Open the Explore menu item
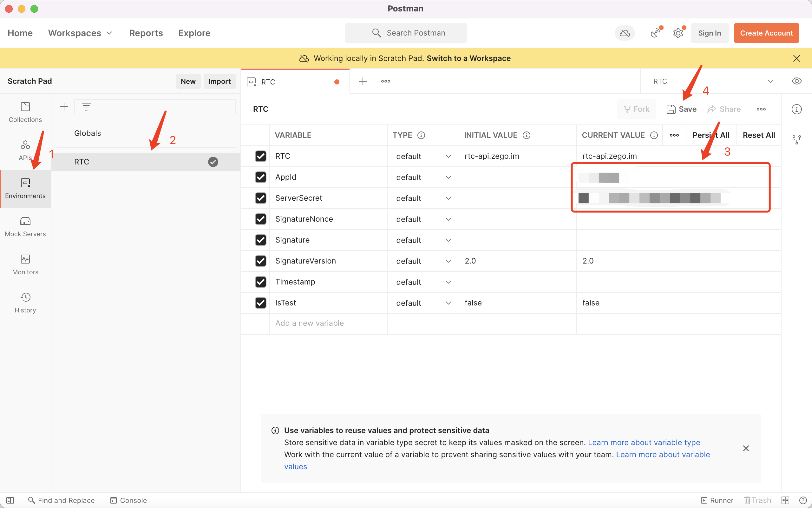Screen dimensions: 812x508 [194, 33]
